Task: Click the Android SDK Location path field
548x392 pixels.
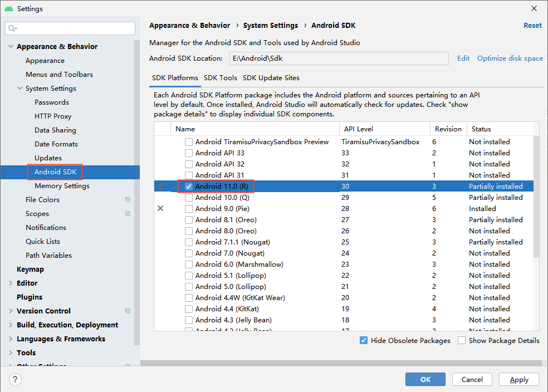Action: [x=339, y=58]
